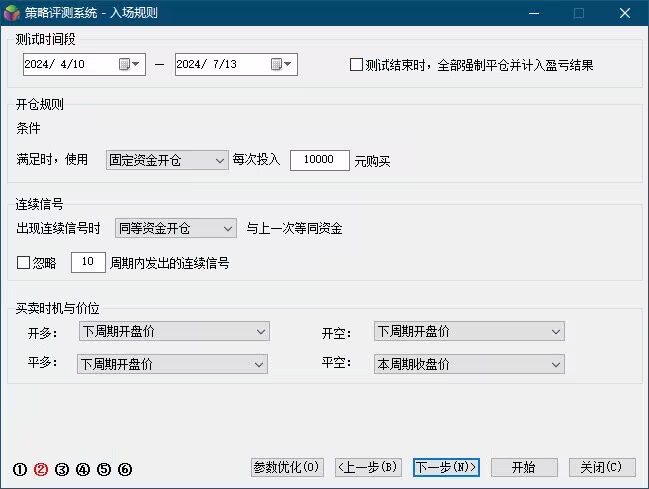This screenshot has width=649, height=489.
Task: Click the 条件 label under 开仓规则
Action: pos(28,128)
